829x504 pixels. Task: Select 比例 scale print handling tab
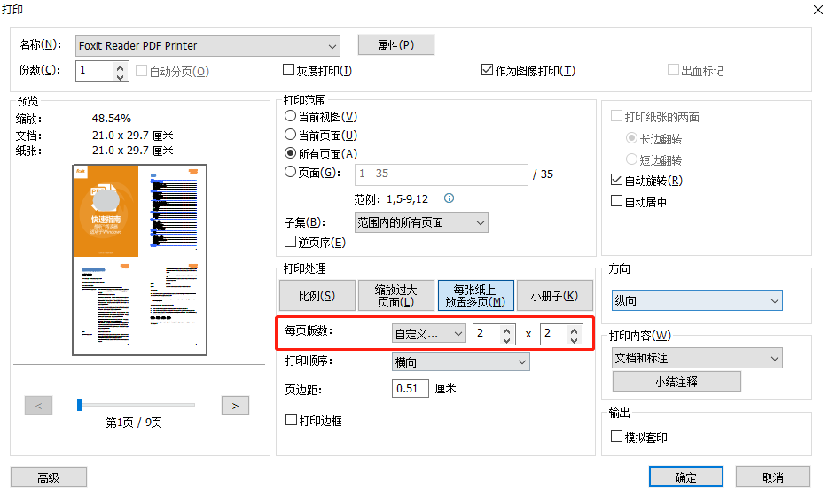[x=317, y=295]
